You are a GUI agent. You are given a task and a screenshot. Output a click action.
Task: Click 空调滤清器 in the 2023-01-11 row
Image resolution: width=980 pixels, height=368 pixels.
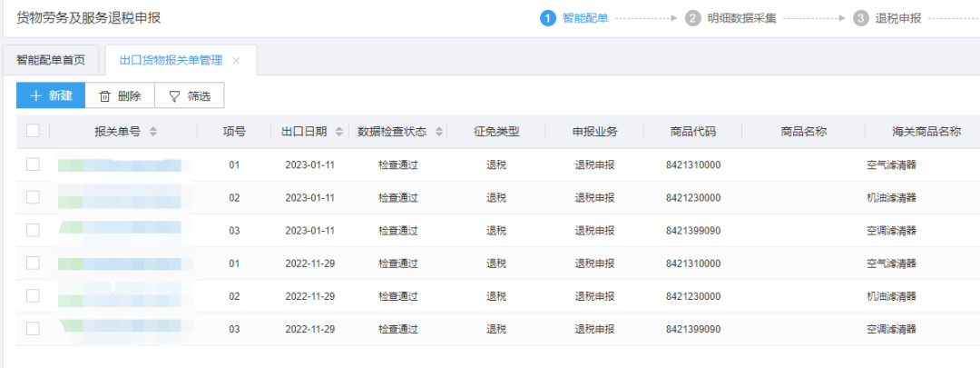click(x=892, y=230)
